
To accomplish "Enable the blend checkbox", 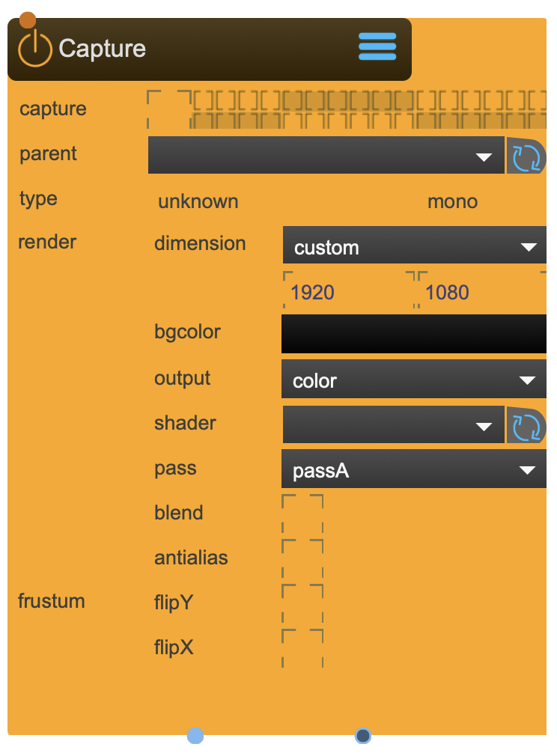I will coord(302,513).
